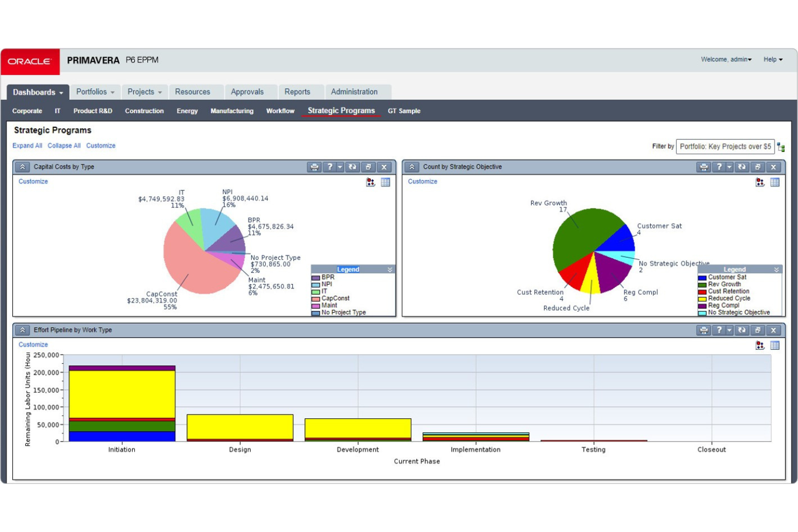Maximize the Count by Strategic Objective portlet
The height and width of the screenshot is (532, 798).
pos(758,167)
